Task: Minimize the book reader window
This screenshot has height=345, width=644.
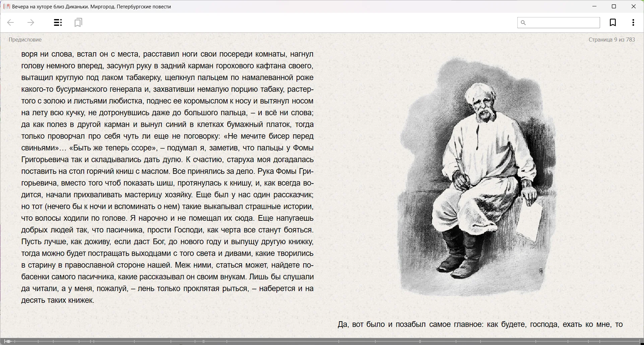Action: pyautogui.click(x=594, y=7)
